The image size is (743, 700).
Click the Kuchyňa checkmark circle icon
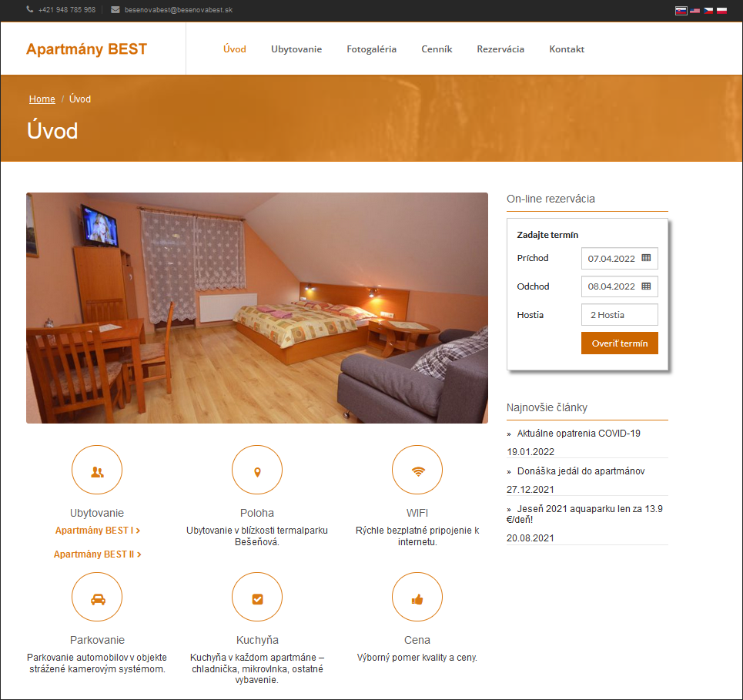tap(257, 597)
